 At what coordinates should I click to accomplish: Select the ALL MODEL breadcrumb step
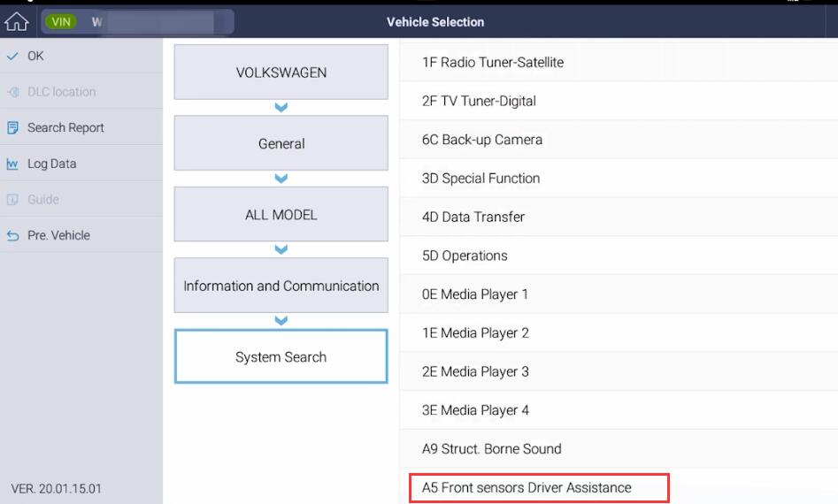coord(281,214)
